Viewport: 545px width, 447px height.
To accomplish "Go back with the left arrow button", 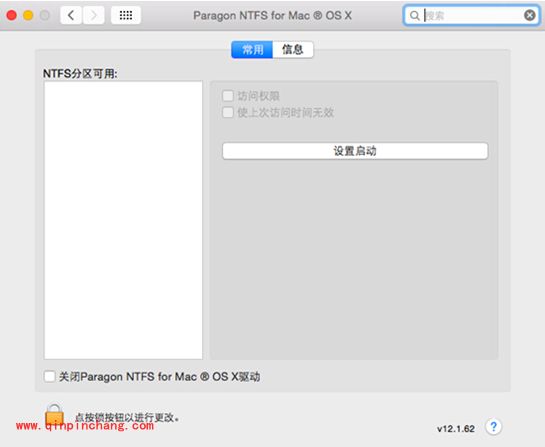I will (x=71, y=15).
